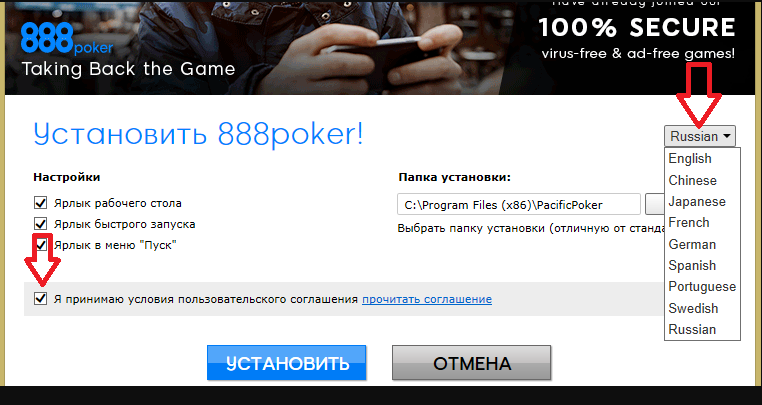Toggle the desktop shortcut checkbox

point(40,203)
